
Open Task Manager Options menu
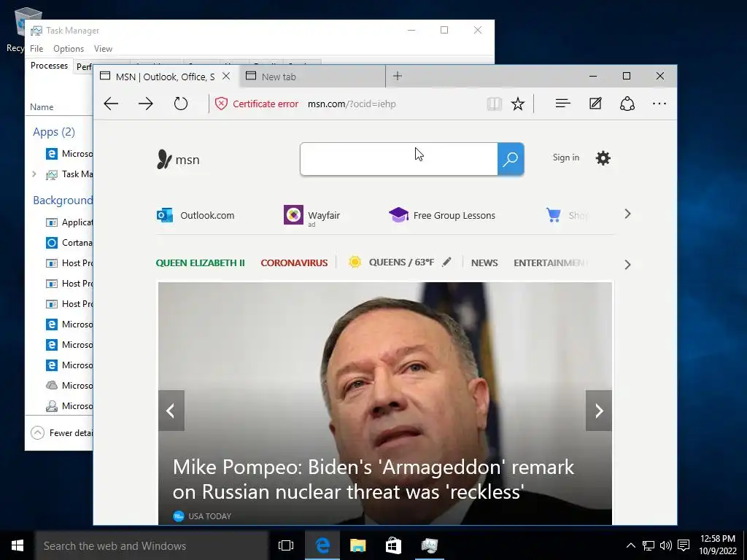point(69,49)
